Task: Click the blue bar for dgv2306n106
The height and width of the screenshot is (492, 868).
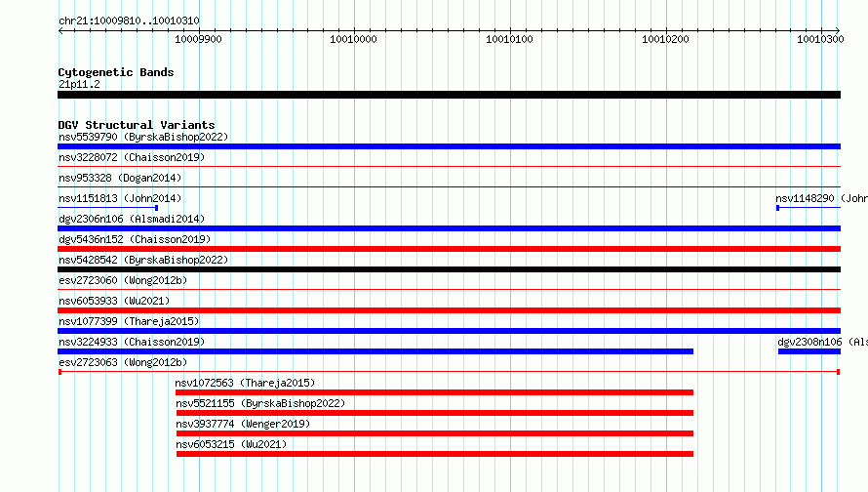Action: pos(449,228)
